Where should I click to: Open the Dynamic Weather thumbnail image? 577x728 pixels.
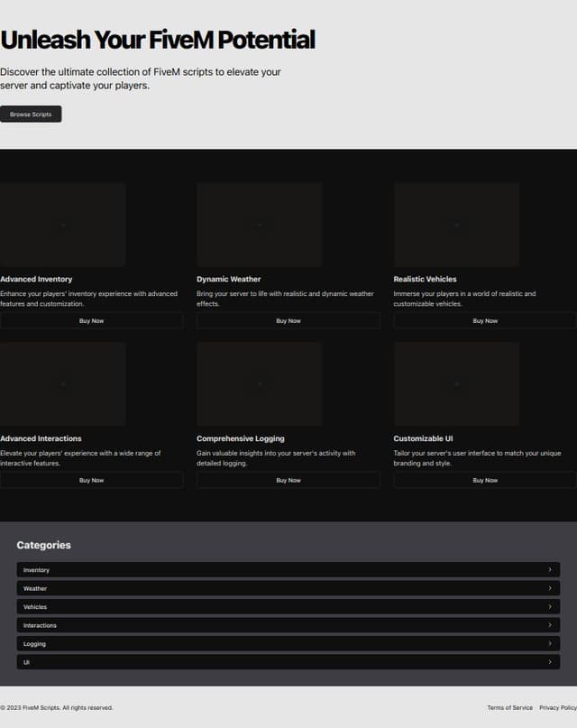[260, 225]
